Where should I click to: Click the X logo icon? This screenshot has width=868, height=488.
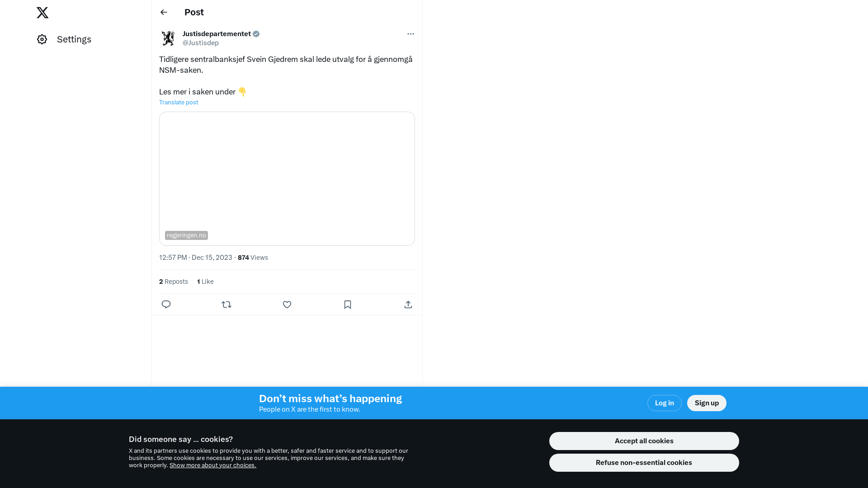tap(42, 13)
